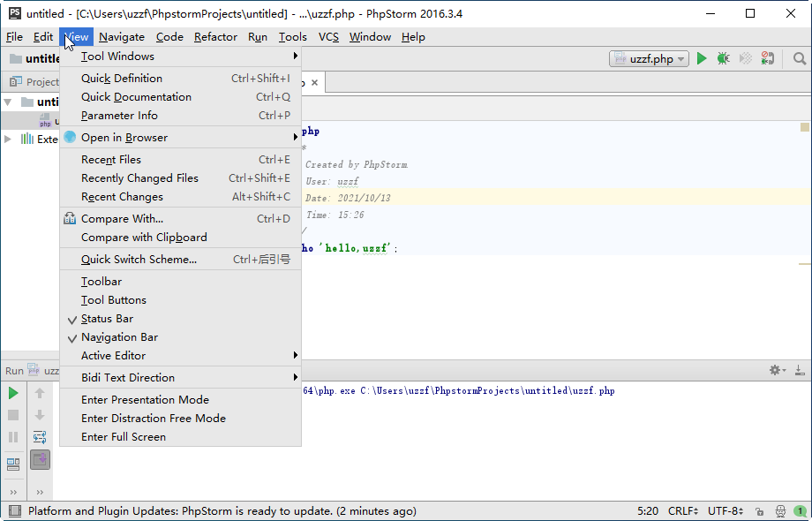Image resolution: width=812 pixels, height=521 pixels.
Task: Open the inspector hector icon in status bar
Action: [780, 511]
